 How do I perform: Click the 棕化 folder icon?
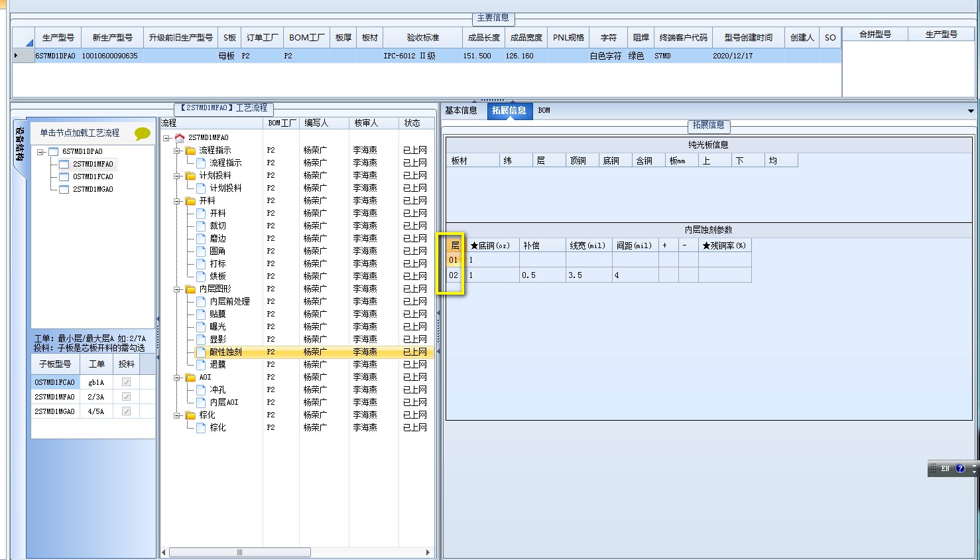click(191, 415)
